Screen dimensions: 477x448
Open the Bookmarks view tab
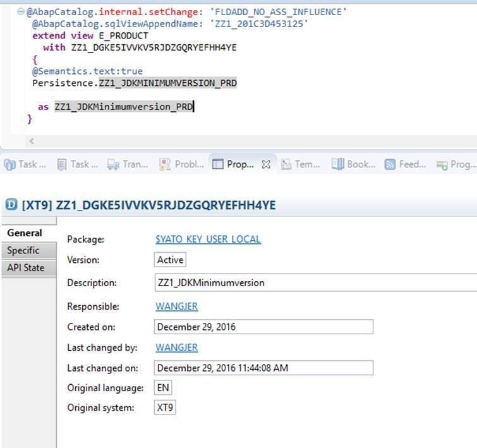tap(354, 164)
